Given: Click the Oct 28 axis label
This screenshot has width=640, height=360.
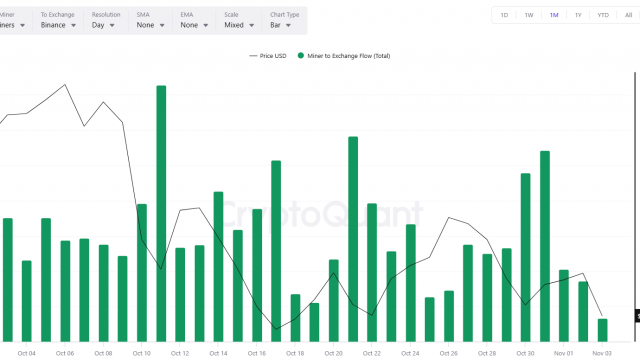Looking at the screenshot, I should tap(487, 353).
